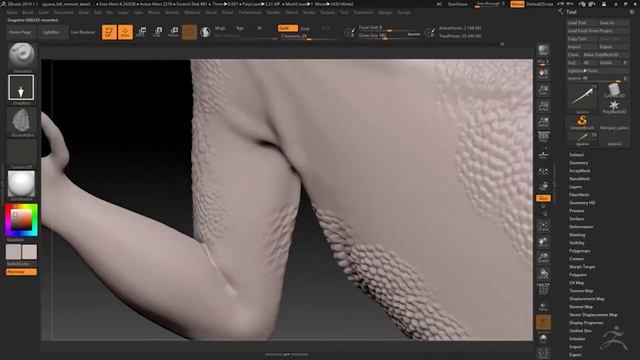Click the Zoom canvas icon
This screenshot has width=640, height=360.
click(x=543, y=91)
